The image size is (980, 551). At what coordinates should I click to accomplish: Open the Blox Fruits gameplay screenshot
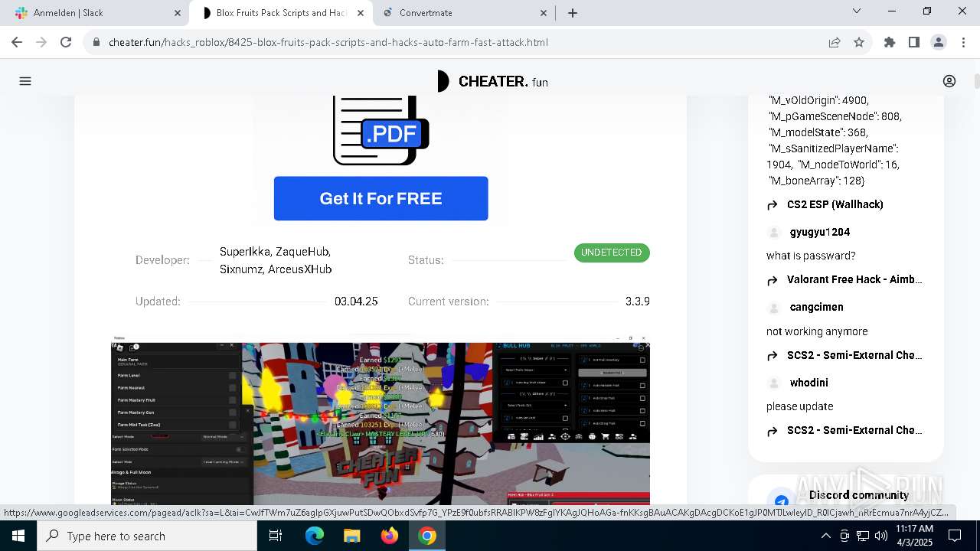(381, 419)
